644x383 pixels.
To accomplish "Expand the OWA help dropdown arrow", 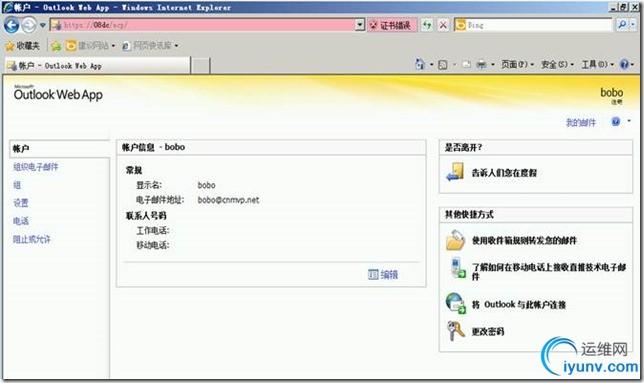I will (x=628, y=121).
